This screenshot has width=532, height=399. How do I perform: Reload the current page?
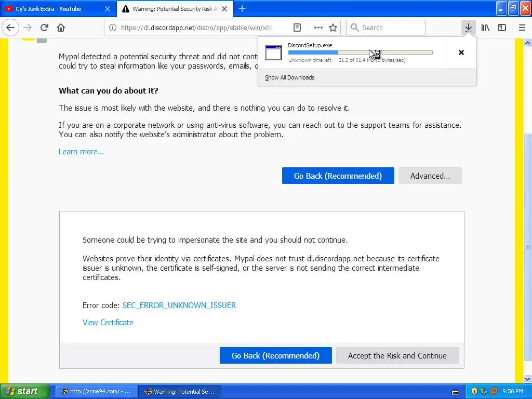(45, 28)
